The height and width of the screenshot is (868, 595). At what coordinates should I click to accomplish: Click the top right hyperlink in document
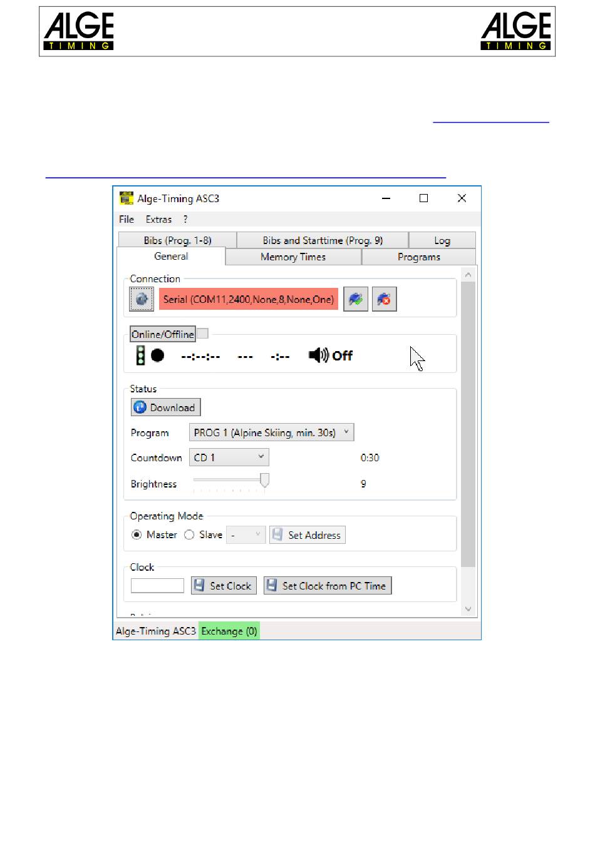[x=491, y=121]
